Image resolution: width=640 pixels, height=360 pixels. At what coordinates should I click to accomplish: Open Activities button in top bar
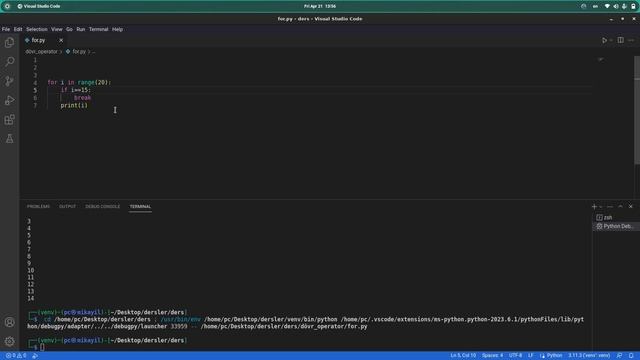tap(7, 6)
